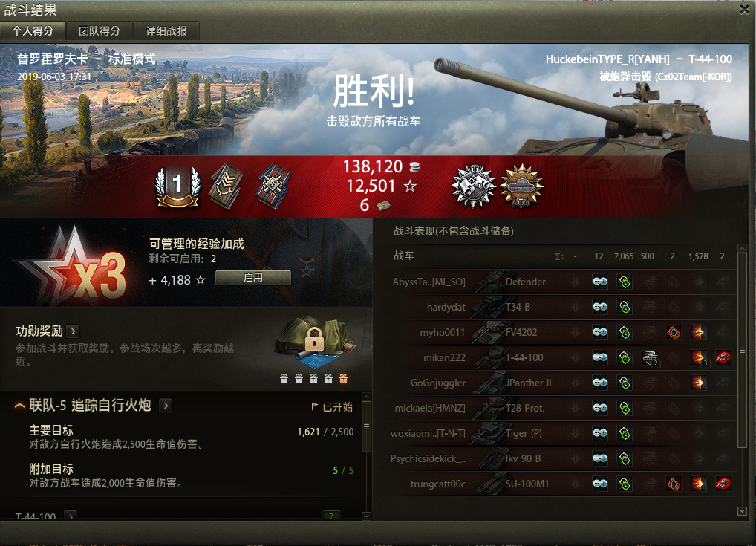The image size is (756, 546).
Task: Click the sergeant chevron ribbon icon
Action: (x=226, y=186)
